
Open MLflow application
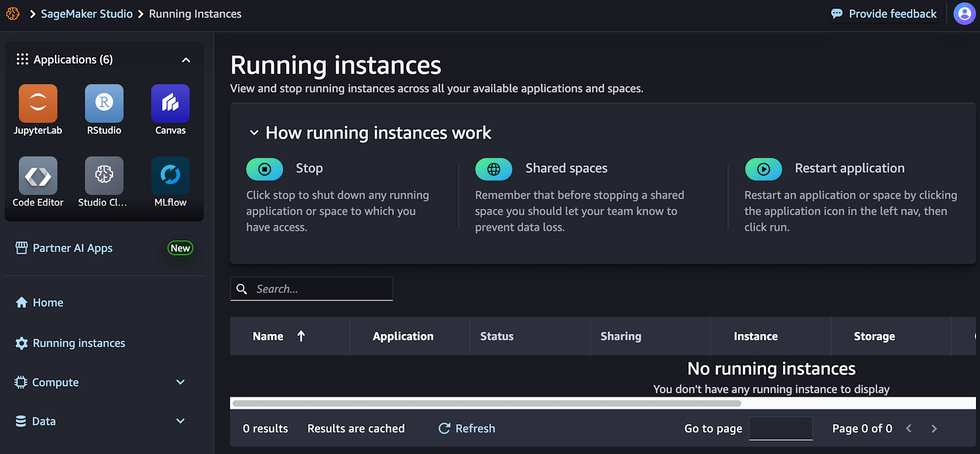(x=170, y=182)
